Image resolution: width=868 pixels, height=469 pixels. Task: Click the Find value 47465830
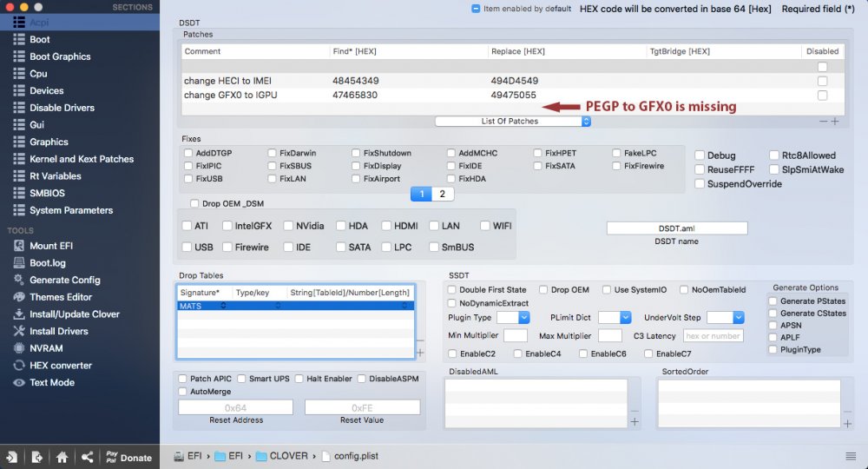click(x=355, y=96)
